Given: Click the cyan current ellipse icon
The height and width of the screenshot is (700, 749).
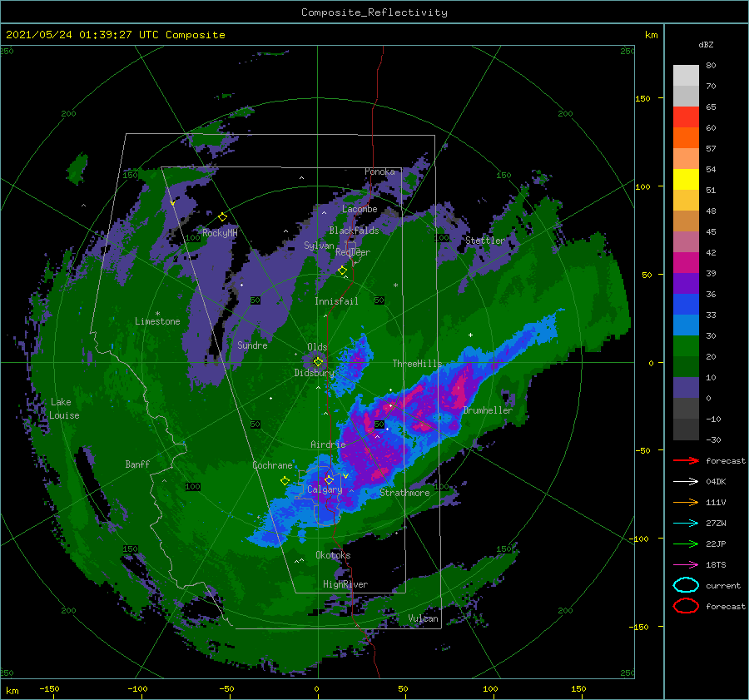Looking at the screenshot, I should pyautogui.click(x=686, y=585).
